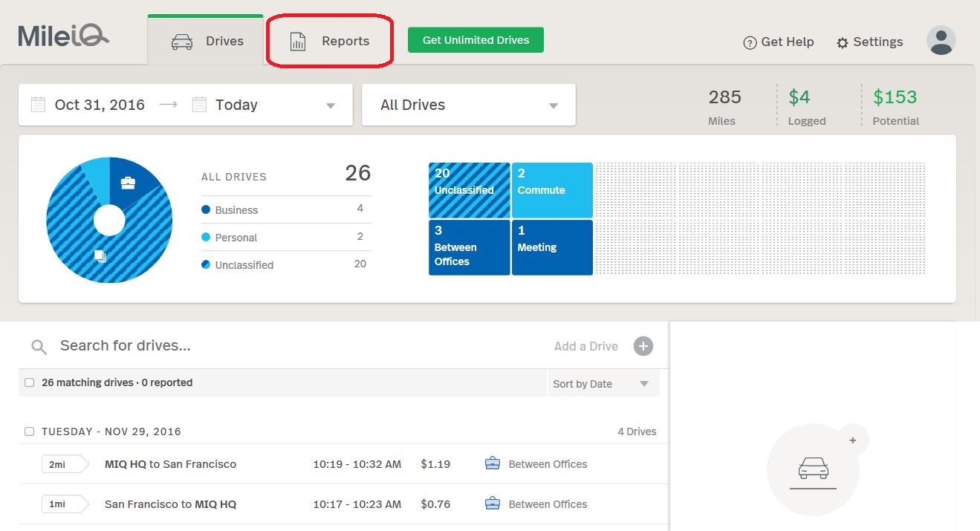This screenshot has height=531, width=980.
Task: Open the All Drives filter dropdown
Action: (469, 105)
